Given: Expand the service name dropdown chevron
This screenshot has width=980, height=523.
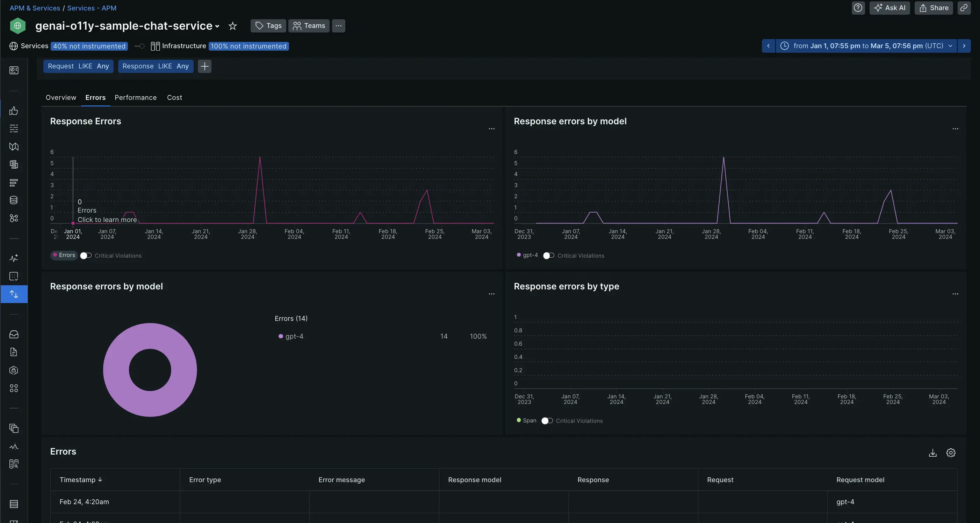Looking at the screenshot, I should coord(217,26).
